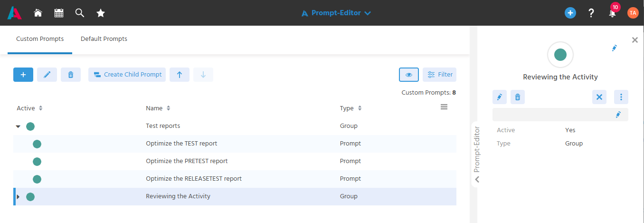Go to the home page icon
Image resolution: width=644 pixels, height=223 pixels.
point(38,13)
